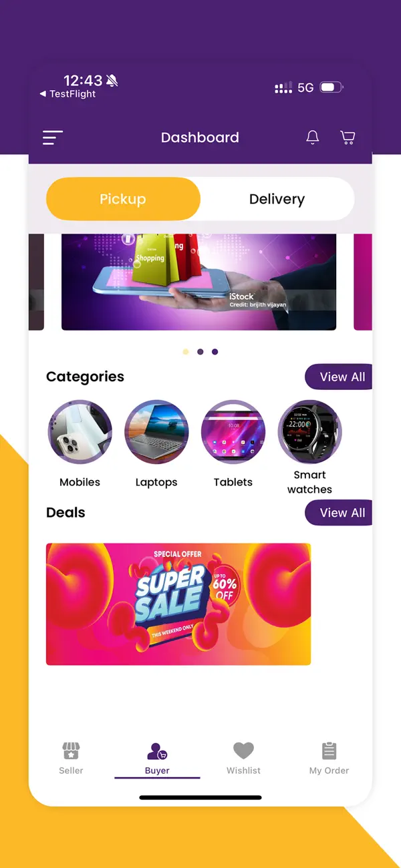Select the Mobiles category icon
Screen dimensions: 401x868
[80, 432]
